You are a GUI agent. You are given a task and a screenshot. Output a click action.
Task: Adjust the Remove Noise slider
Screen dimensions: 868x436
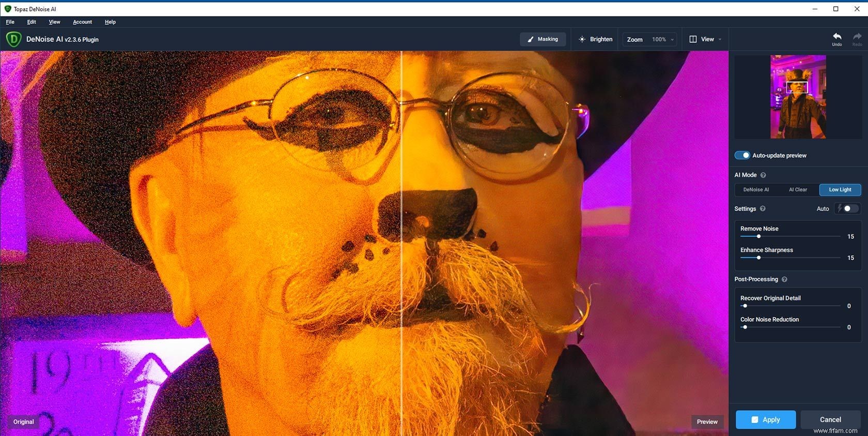click(x=790, y=236)
